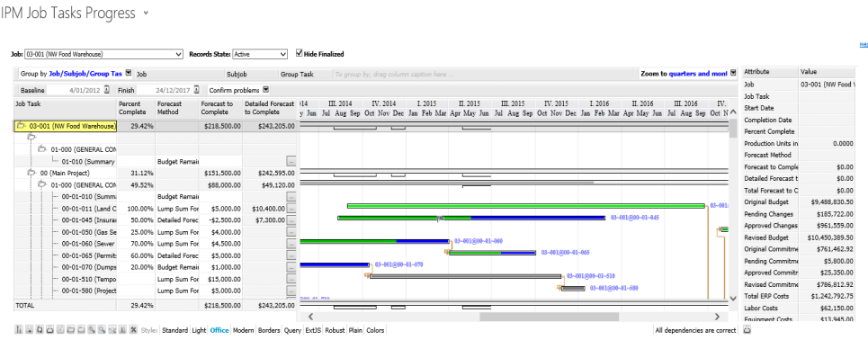The width and height of the screenshot is (868, 340).
Task: Click the Reload circular arrows icon
Action: tap(40, 330)
